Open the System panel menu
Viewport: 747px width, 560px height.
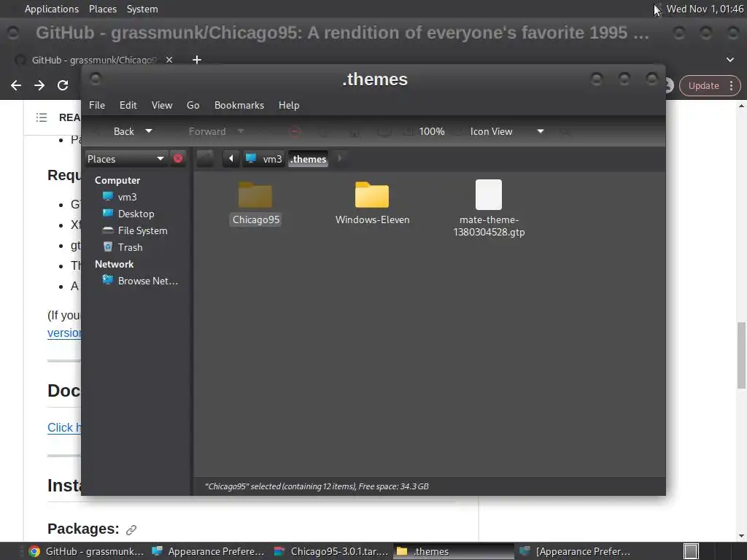(x=142, y=9)
